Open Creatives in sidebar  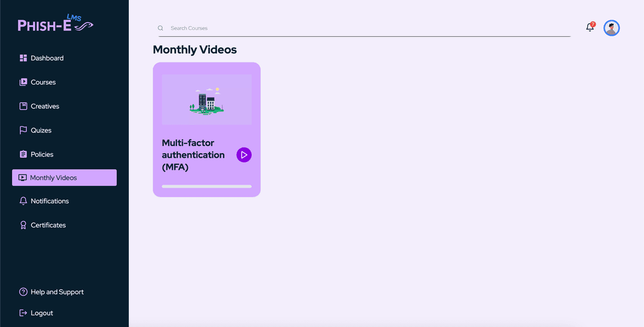coord(45,106)
